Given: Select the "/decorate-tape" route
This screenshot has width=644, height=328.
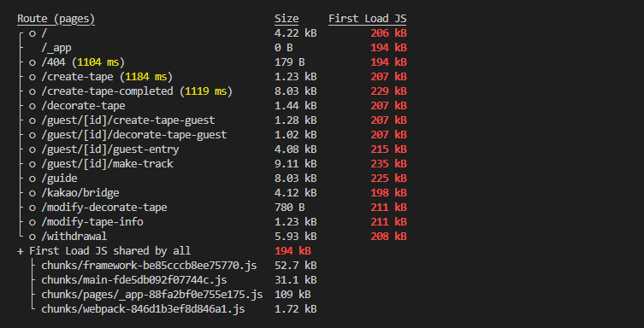Looking at the screenshot, I should click(x=83, y=106).
